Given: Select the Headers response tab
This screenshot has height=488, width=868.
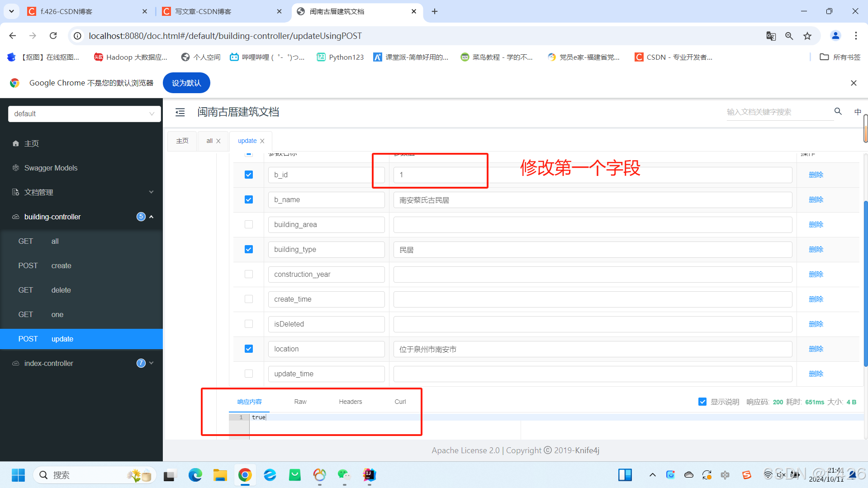Looking at the screenshot, I should pos(351,402).
